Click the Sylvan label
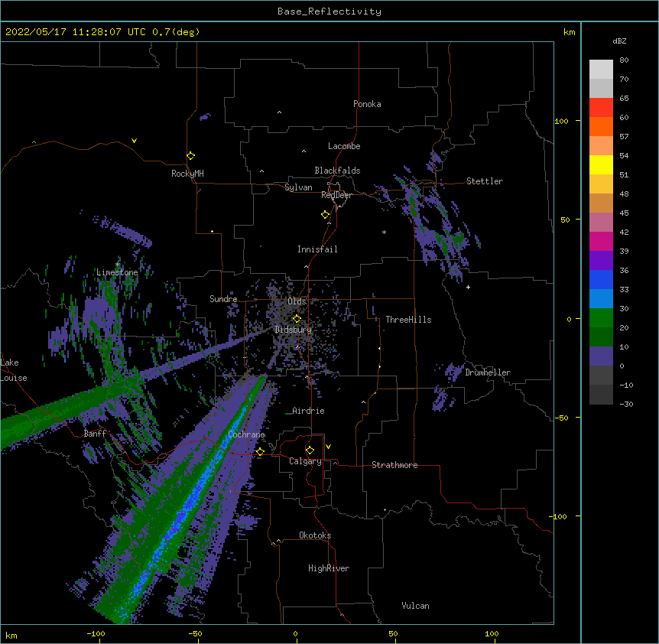This screenshot has width=659, height=644. tap(298, 187)
